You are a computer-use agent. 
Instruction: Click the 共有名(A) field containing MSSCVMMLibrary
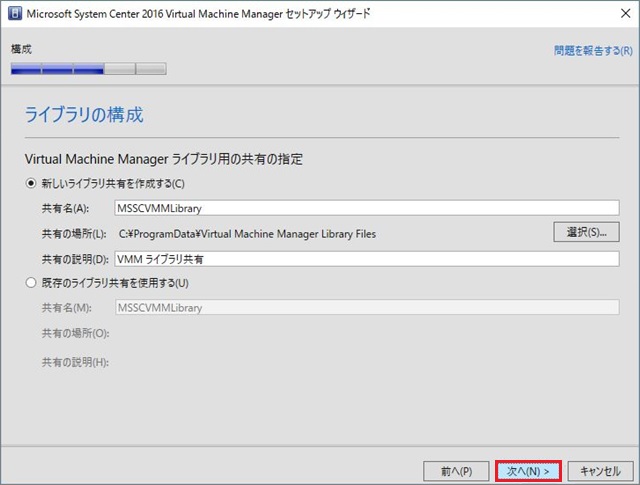pyautogui.click(x=366, y=209)
